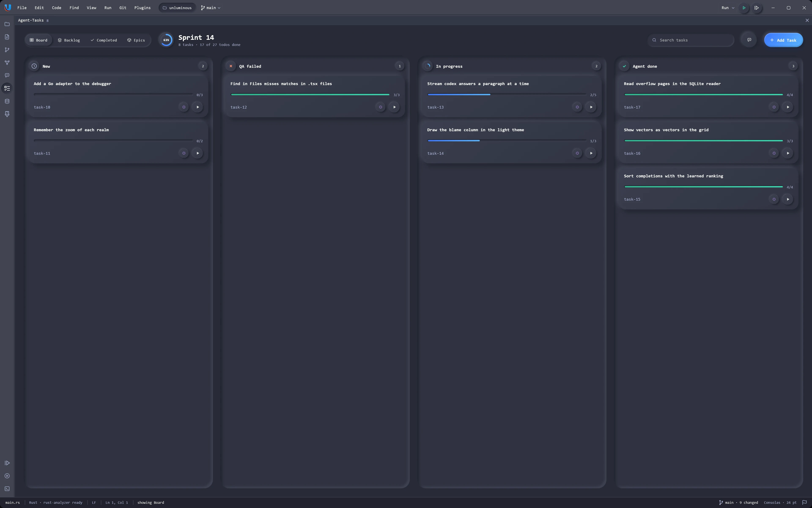This screenshot has width=812, height=508.
Task: Click the Search tasks input field
Action: pos(691,40)
